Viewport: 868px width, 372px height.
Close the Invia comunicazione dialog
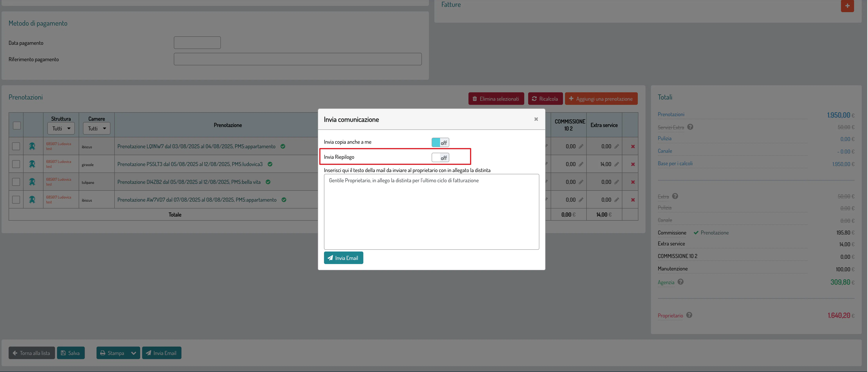(536, 119)
